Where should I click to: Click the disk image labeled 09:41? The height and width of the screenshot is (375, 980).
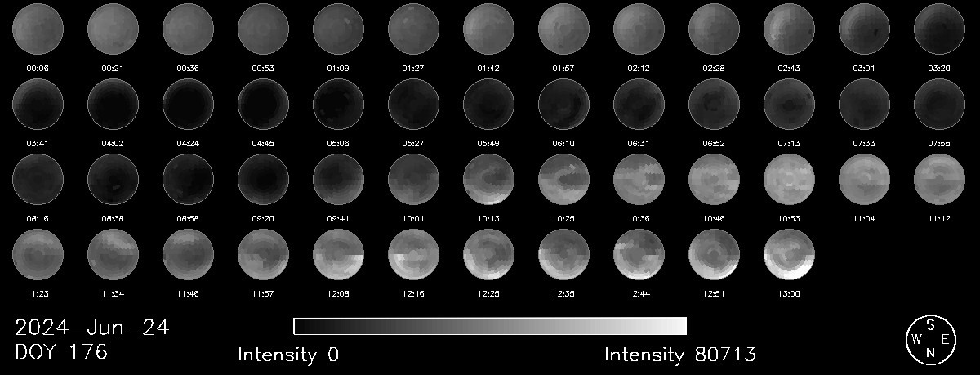[338, 180]
